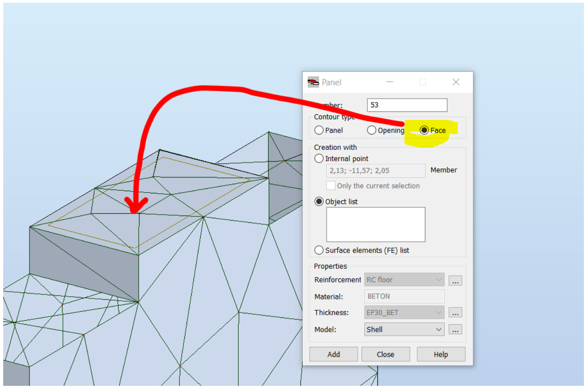
Task: Click the internal point coordinates field
Action: [x=376, y=171]
